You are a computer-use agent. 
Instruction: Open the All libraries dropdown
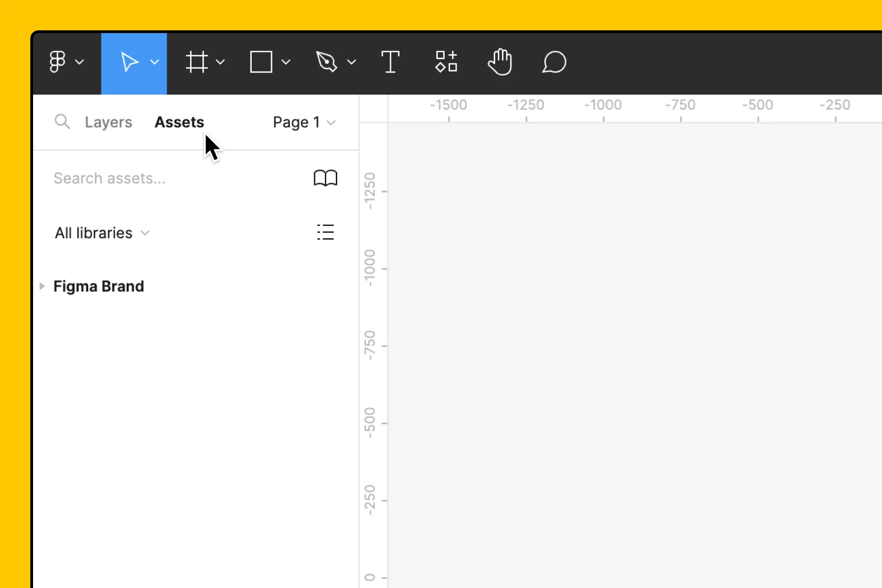pos(101,232)
